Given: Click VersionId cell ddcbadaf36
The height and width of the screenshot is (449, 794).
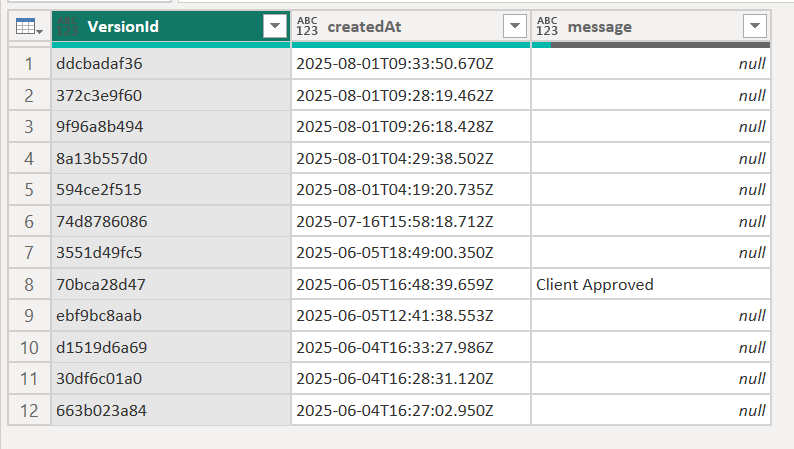Looking at the screenshot, I should (x=171, y=64).
